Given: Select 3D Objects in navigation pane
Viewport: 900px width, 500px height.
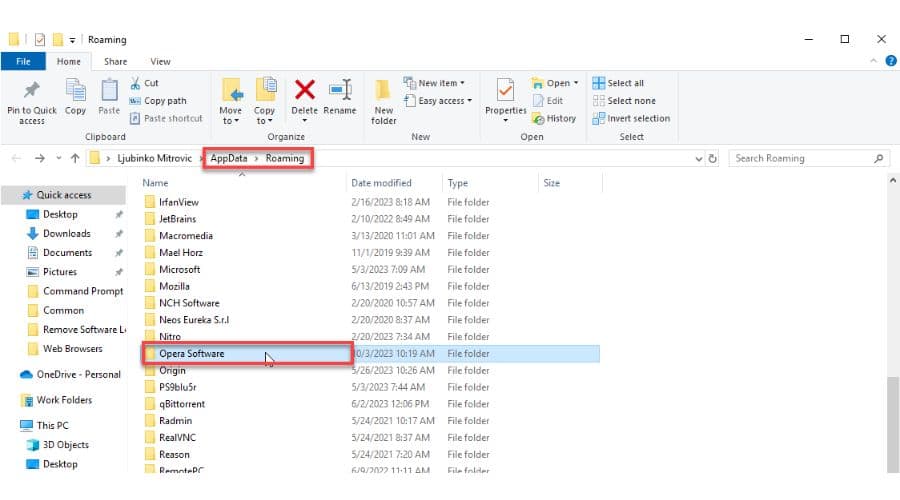Looking at the screenshot, I should [65, 445].
